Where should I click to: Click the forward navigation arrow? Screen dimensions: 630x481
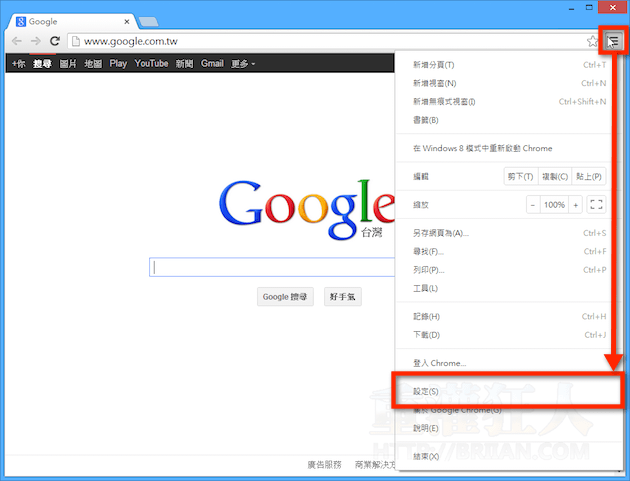click(36, 41)
